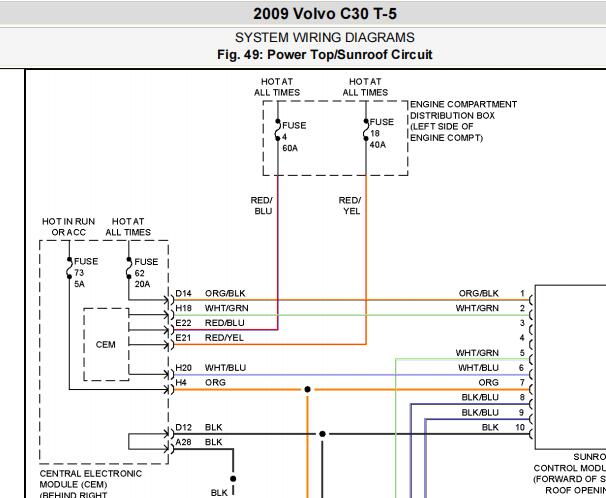
Task: Click the 'HOT IN RUN OR ACC' label
Action: point(68,227)
